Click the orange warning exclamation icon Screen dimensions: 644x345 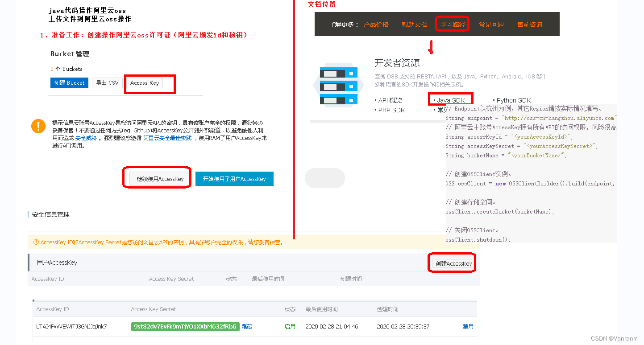coord(38,126)
